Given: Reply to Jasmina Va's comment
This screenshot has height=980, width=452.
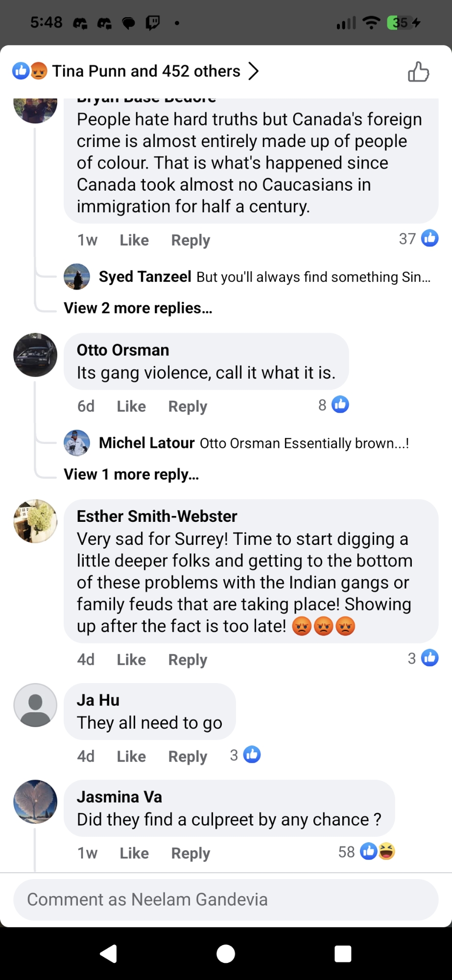Looking at the screenshot, I should 190,853.
